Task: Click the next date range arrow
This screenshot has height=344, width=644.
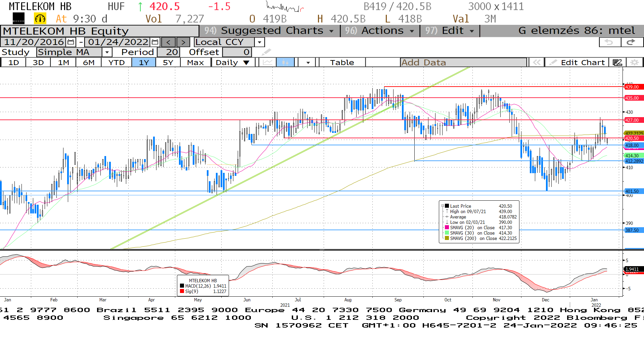Action: point(183,42)
